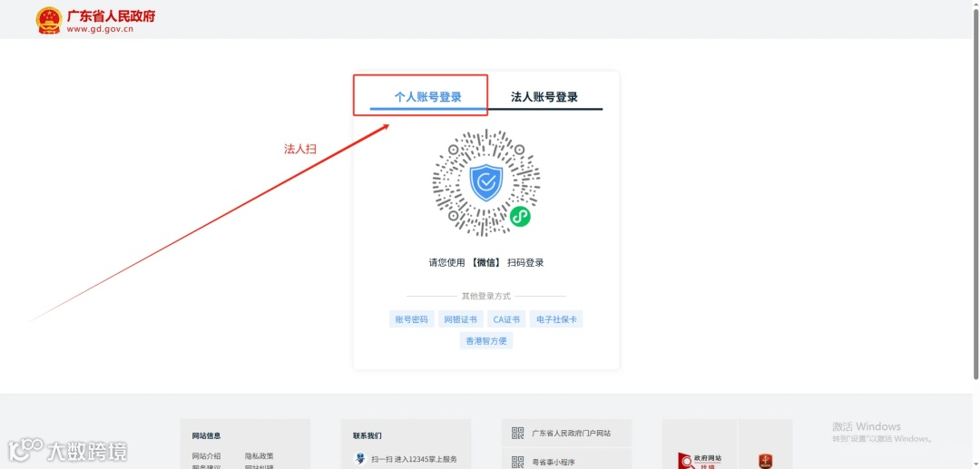Open 粤省事小程序 footer entry
This screenshot has height=469, width=980.
click(x=554, y=462)
